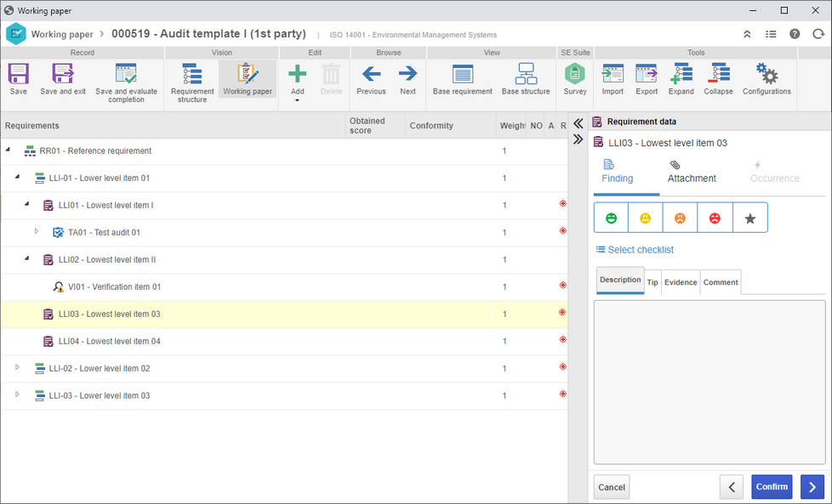Image resolution: width=832 pixels, height=504 pixels.
Task: Expand TA01 Test audit 01 node
Action: (x=37, y=231)
